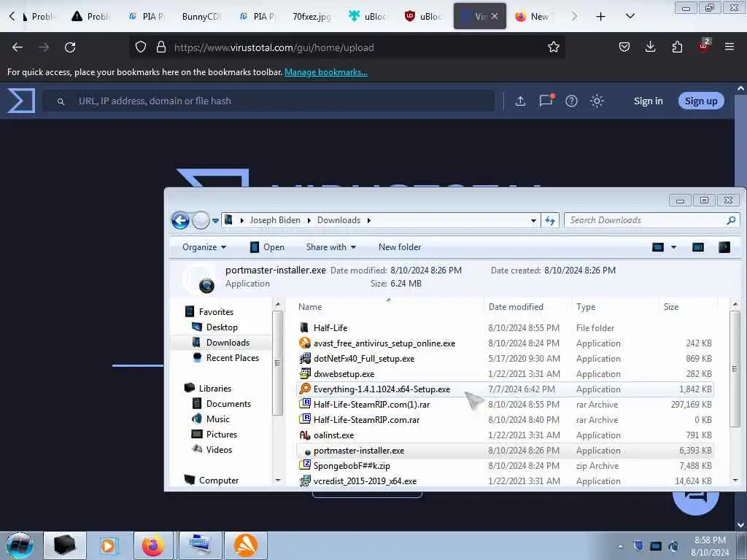Screen dimensions: 747x560
Task: Open the Pocket save icon in Firefox
Action: coord(624,47)
